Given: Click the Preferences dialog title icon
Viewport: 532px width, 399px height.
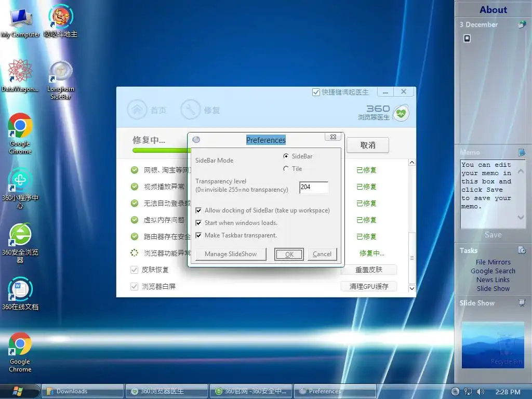Looking at the screenshot, I should [196, 139].
